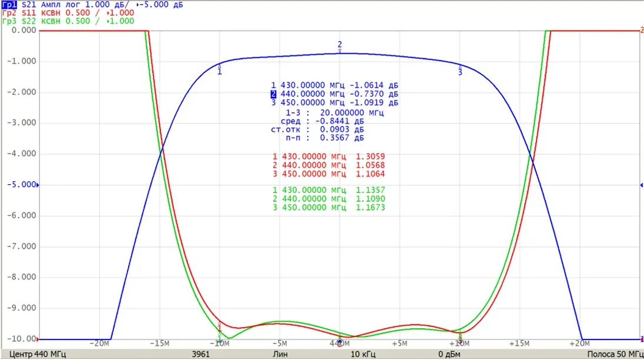This screenshot has height=360, width=644.
Task: Click the '+20M' frequency axis label
Action: (579, 344)
